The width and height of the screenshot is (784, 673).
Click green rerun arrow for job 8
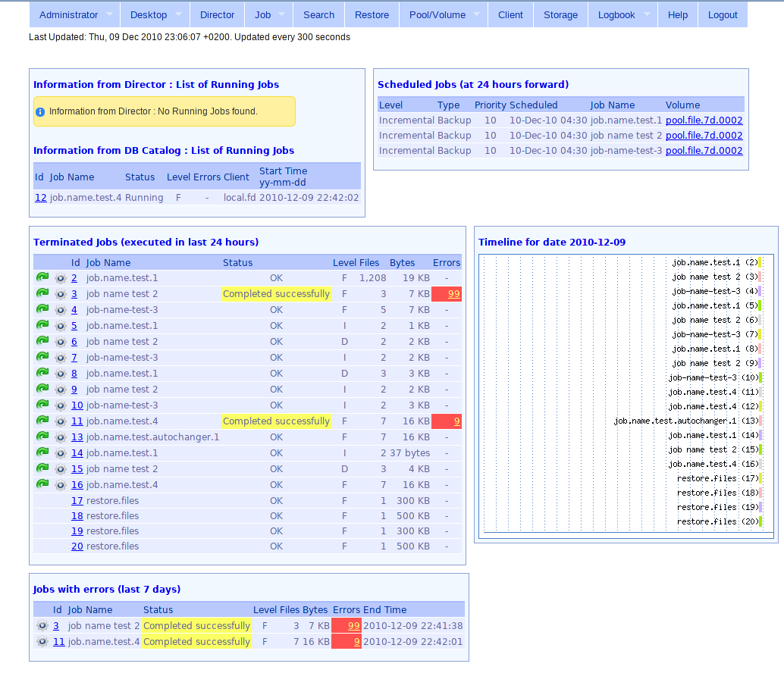point(42,373)
